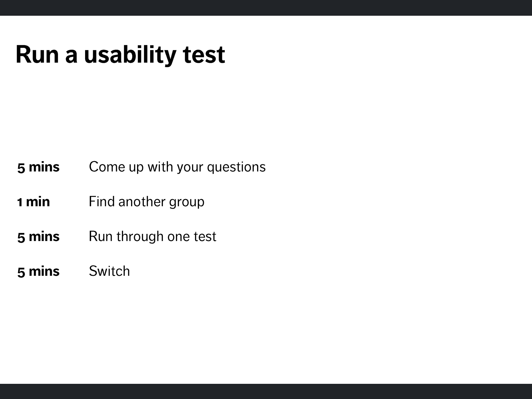The width and height of the screenshot is (532, 399).
Task: Click '5 mins' beside Run through one test
Action: 39,237
